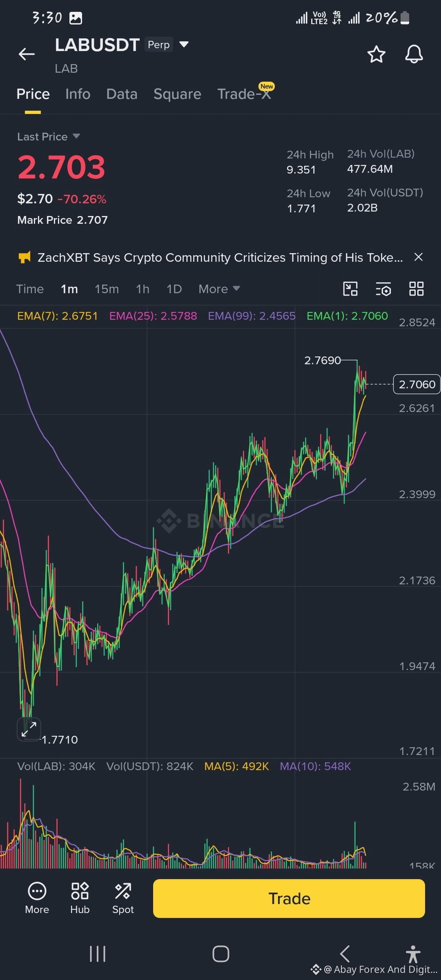The image size is (441, 980).
Task: Open the More menu icon at bottom
Action: click(x=37, y=898)
